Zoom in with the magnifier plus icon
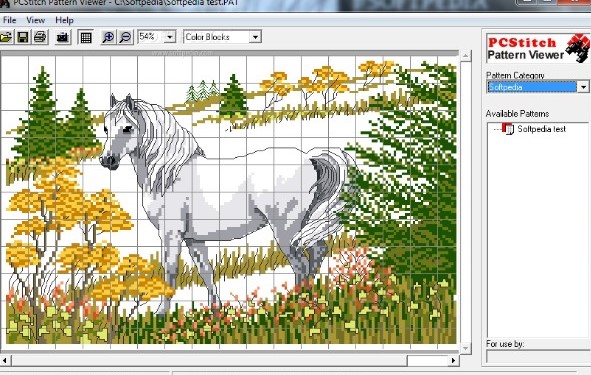The image size is (591, 375). click(108, 37)
